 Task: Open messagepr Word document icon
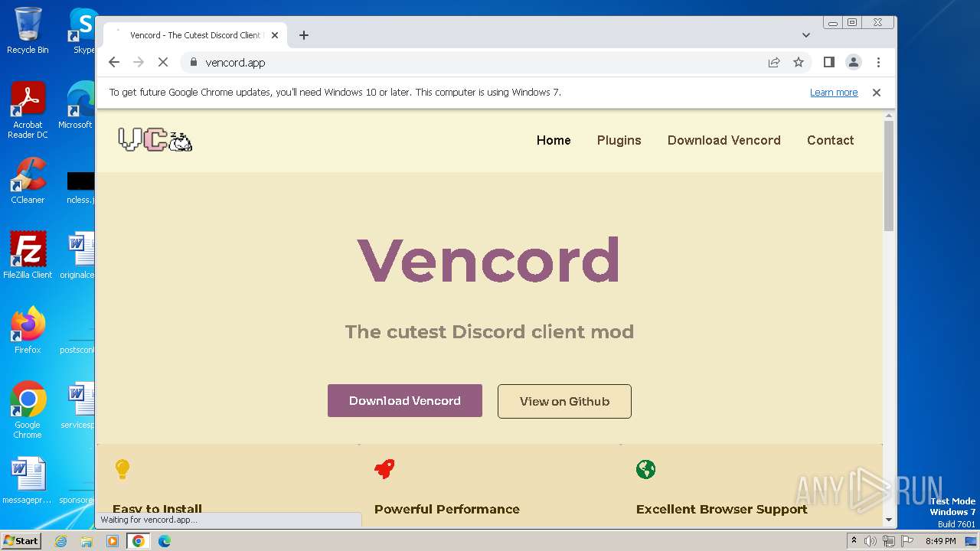tap(28, 481)
